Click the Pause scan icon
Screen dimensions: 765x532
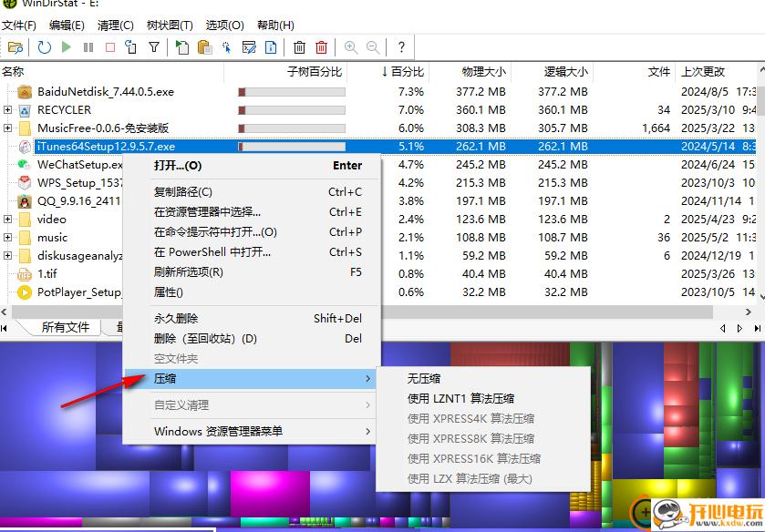86,47
